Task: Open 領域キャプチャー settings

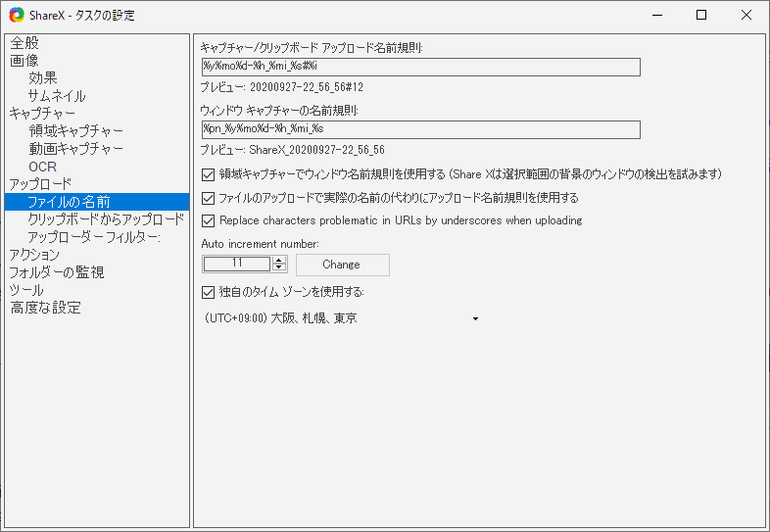Action: (75, 131)
